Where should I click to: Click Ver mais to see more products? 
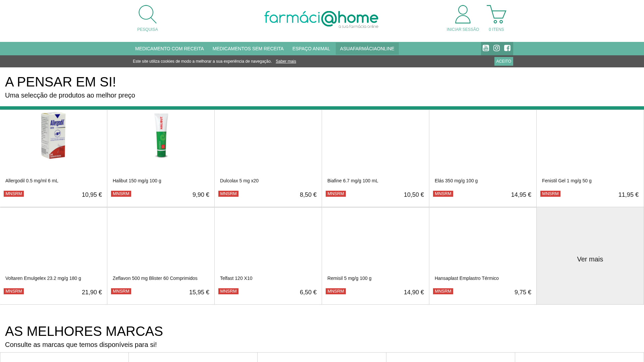point(590,259)
